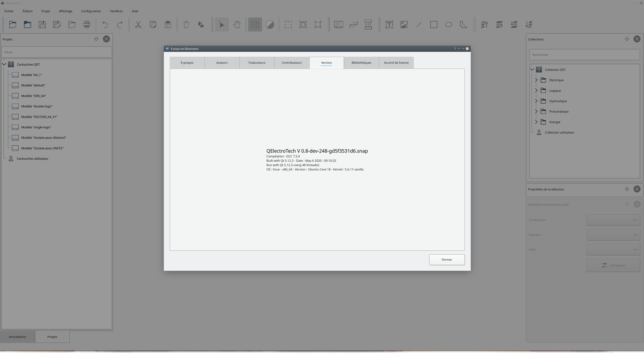Screen dimensions: 644x353
Task: Close the project via toolbar icon
Action: click(x=72, y=24)
